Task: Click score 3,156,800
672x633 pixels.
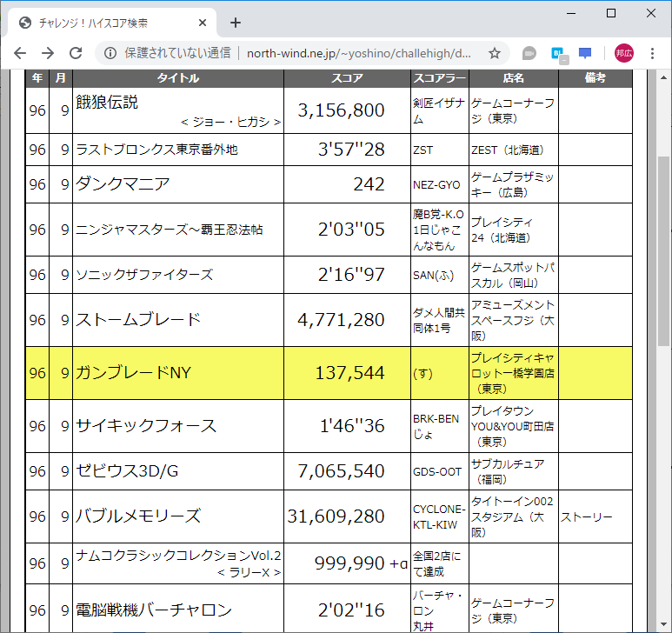Action: [341, 110]
